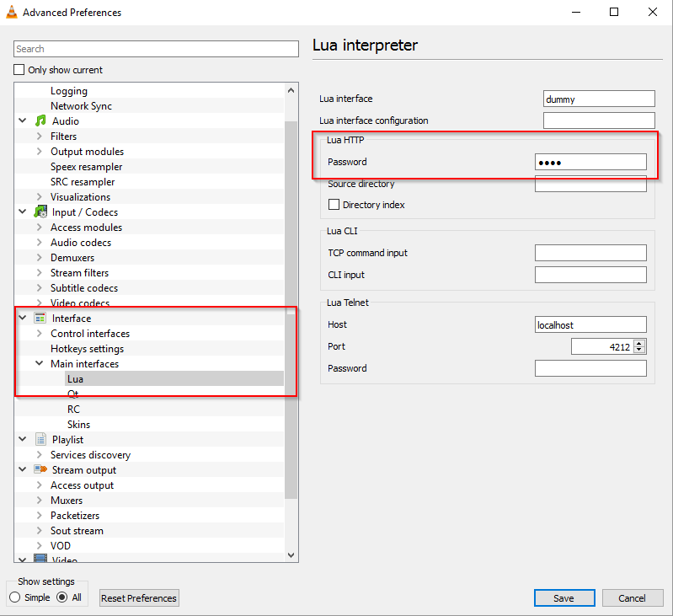Click the CLI input field

click(x=590, y=275)
